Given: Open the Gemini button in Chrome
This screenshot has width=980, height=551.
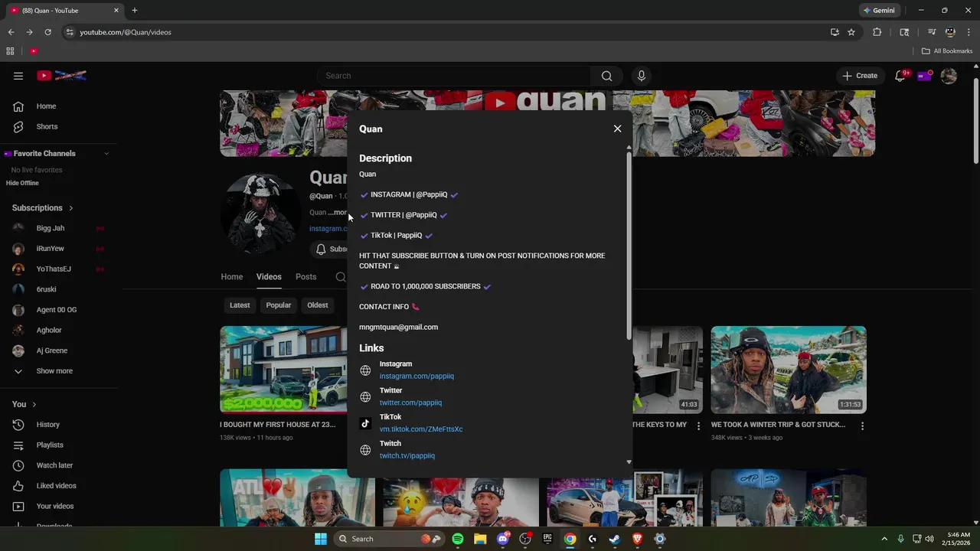Looking at the screenshot, I should coord(879,11).
